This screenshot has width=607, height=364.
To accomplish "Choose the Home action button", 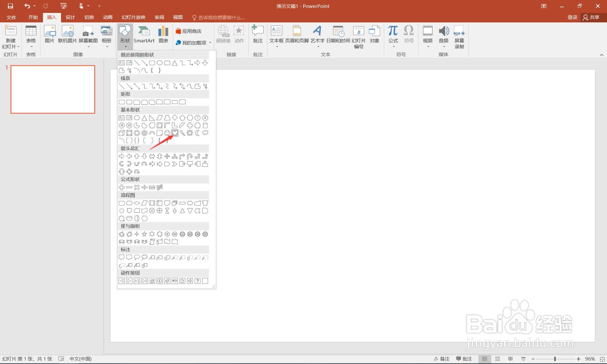I will 152,281.
